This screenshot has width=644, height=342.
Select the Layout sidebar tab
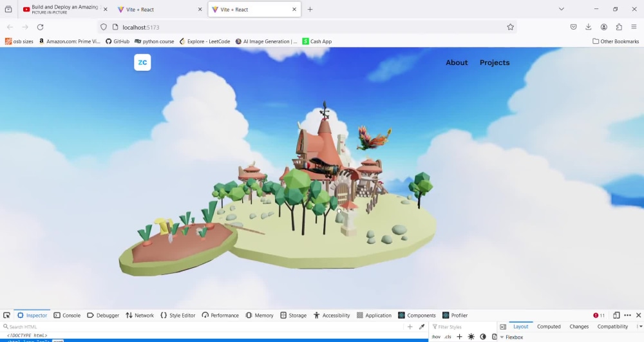(x=521, y=327)
